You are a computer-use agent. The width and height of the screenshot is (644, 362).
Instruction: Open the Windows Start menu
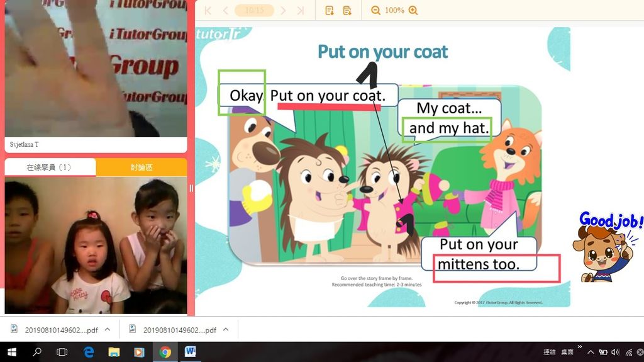click(12, 352)
